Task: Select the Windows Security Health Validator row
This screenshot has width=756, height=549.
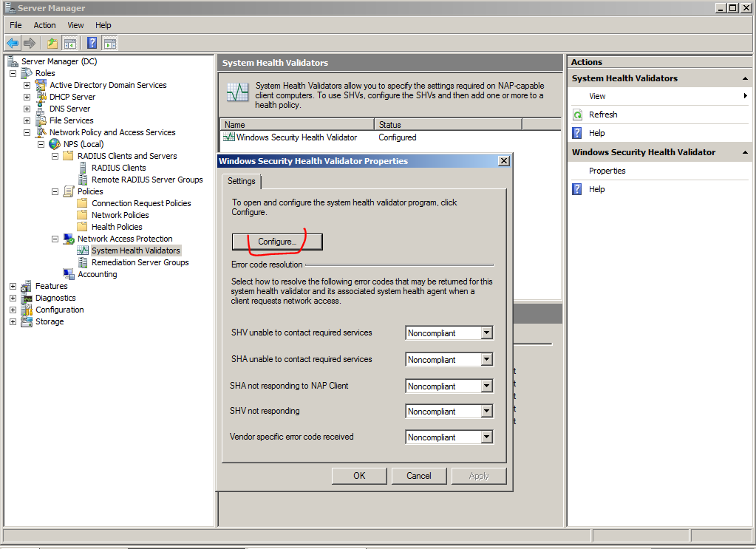Action: point(390,137)
